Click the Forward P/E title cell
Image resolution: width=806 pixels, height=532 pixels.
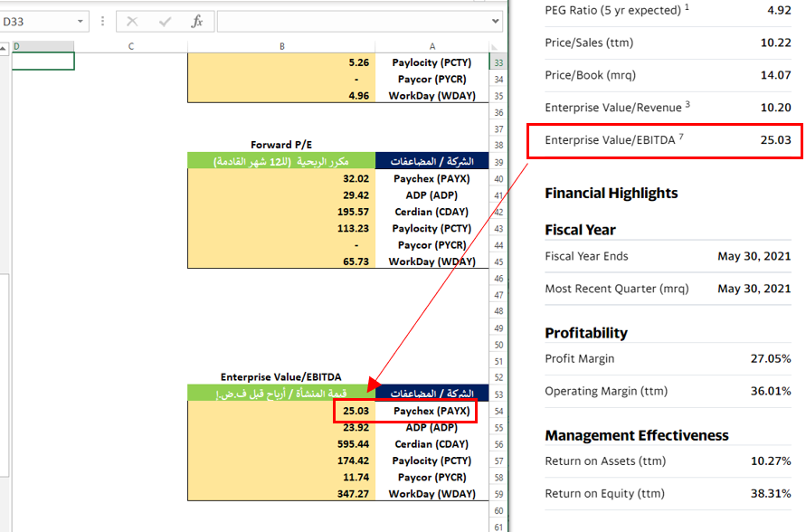[281, 145]
